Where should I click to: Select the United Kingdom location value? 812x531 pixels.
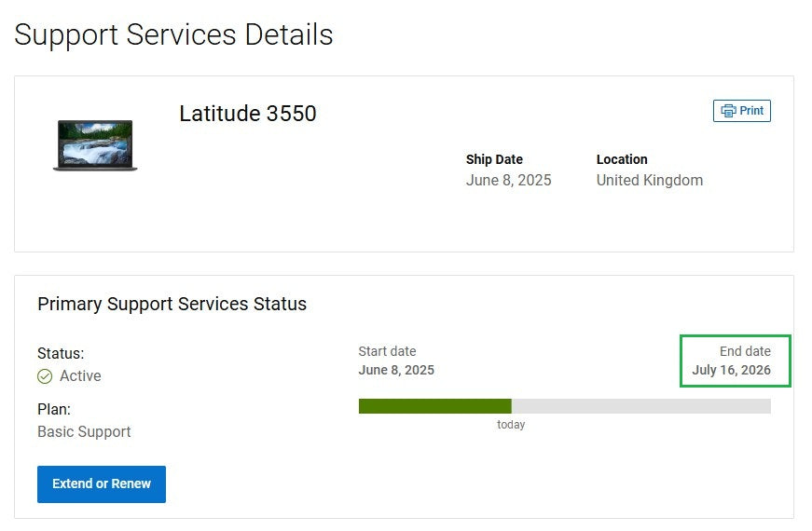click(650, 180)
